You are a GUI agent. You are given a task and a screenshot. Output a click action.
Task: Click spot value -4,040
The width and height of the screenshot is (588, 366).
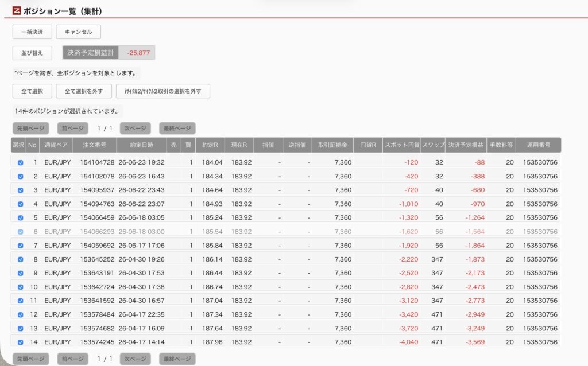click(408, 342)
